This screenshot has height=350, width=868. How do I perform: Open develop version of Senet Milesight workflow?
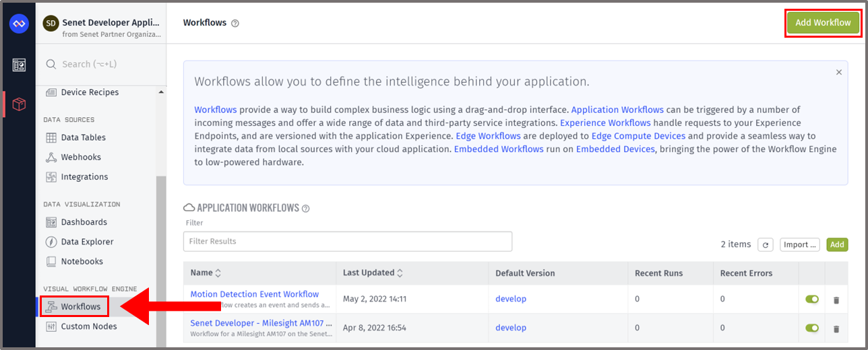511,328
